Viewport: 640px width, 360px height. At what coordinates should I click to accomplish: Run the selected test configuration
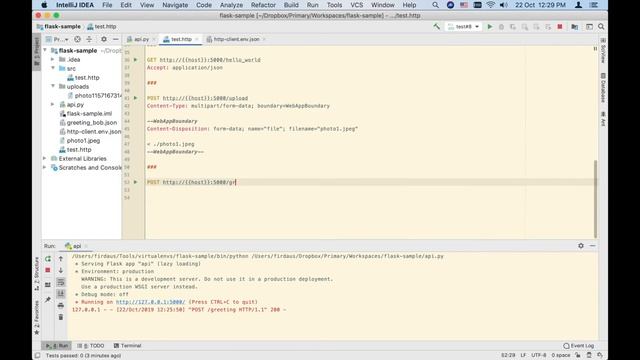(490, 27)
